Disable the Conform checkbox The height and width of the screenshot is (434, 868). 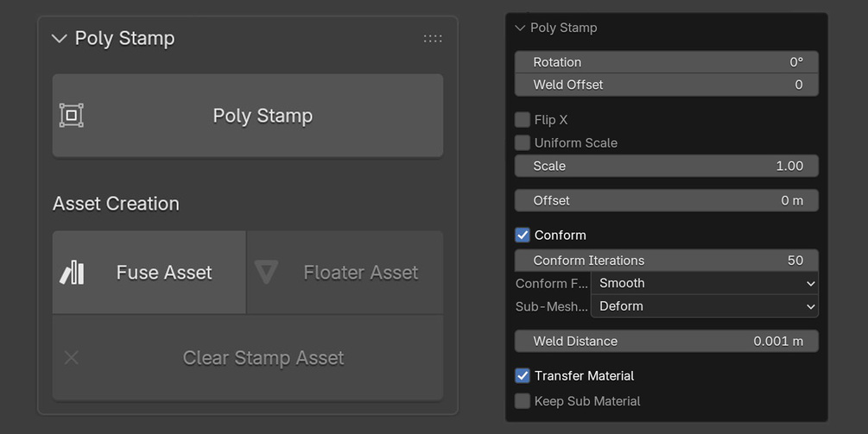(522, 235)
